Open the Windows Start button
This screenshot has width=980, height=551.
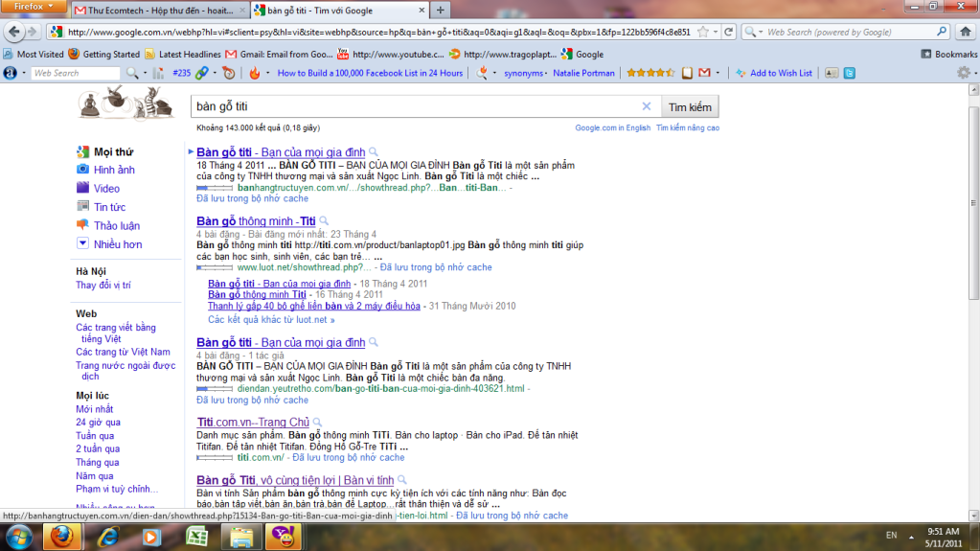pos(19,538)
